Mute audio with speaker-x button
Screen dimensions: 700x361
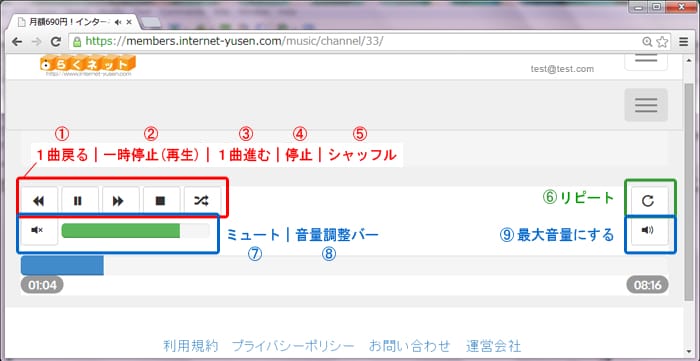click(39, 230)
